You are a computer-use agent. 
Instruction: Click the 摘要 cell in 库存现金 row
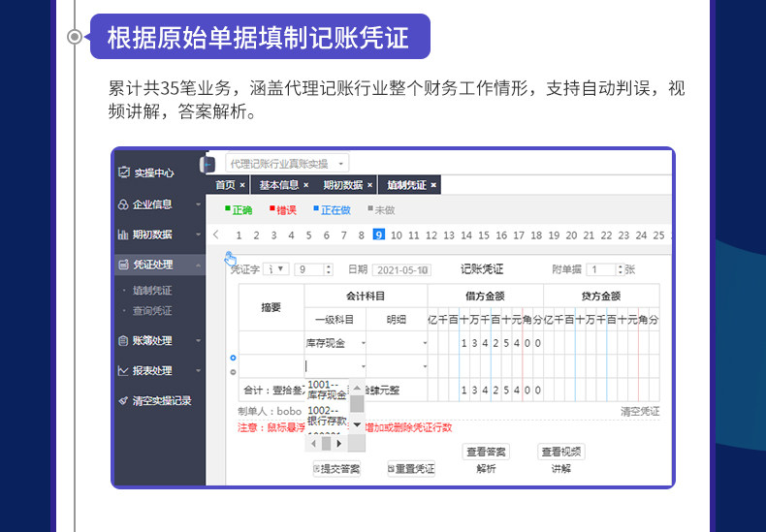271,343
